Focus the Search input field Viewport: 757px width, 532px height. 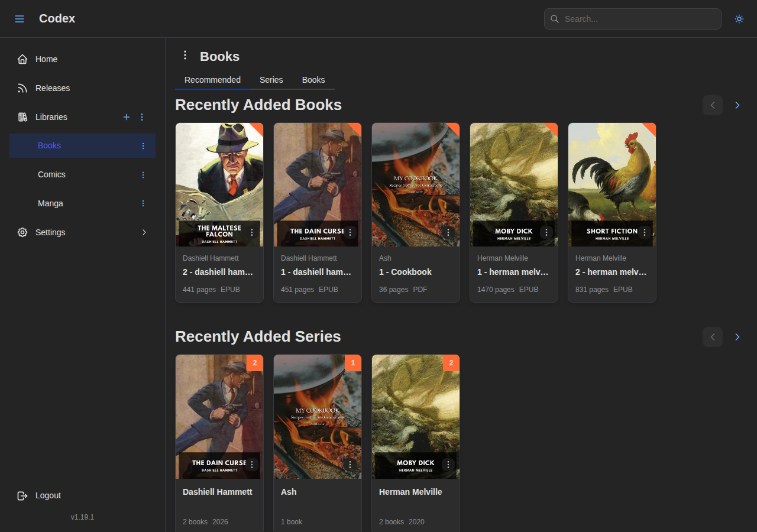tap(633, 19)
